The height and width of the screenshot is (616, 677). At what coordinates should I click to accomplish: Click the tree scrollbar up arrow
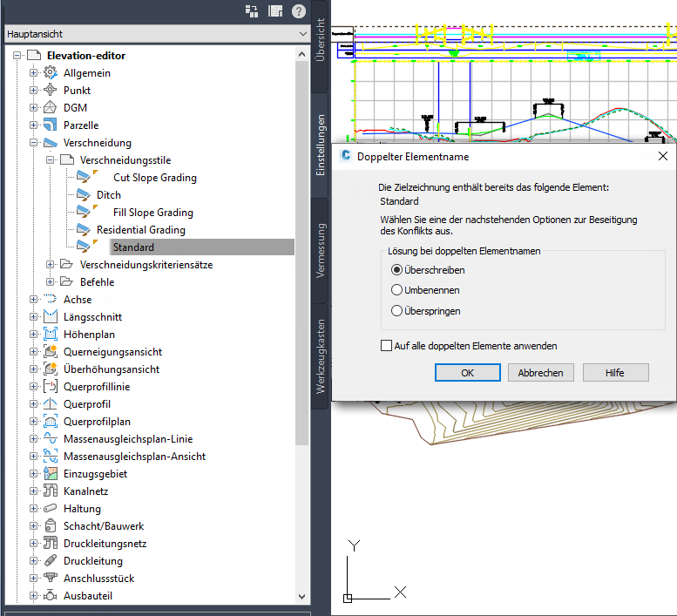click(301, 54)
